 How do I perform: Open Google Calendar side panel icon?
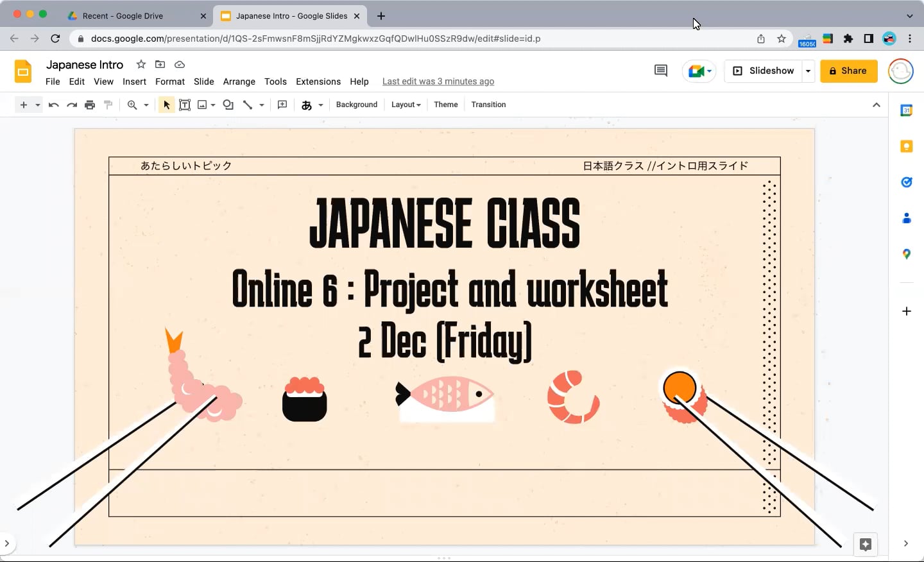[x=906, y=111]
